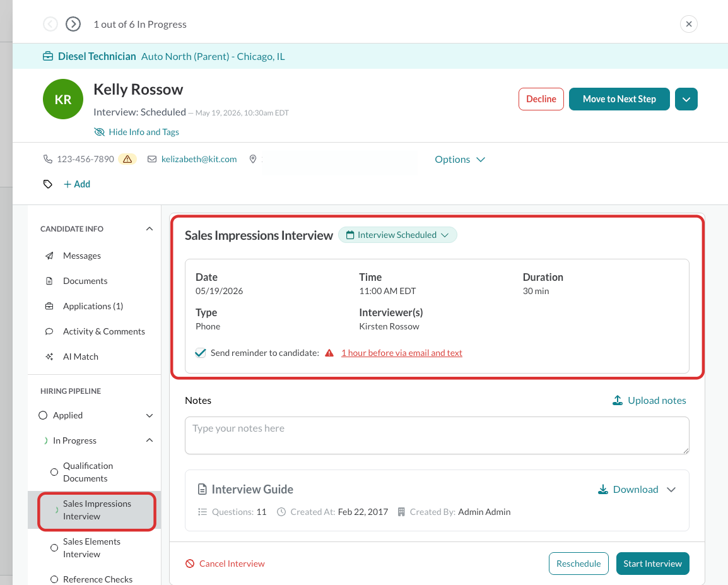728x585 pixels.
Task: Click Upload notes
Action: 649,401
